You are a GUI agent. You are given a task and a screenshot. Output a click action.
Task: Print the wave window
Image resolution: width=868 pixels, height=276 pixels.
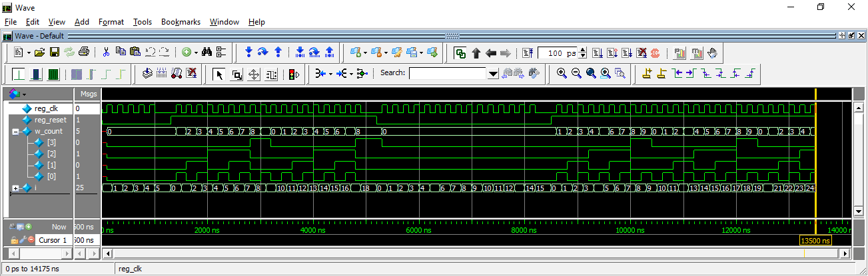click(x=83, y=52)
